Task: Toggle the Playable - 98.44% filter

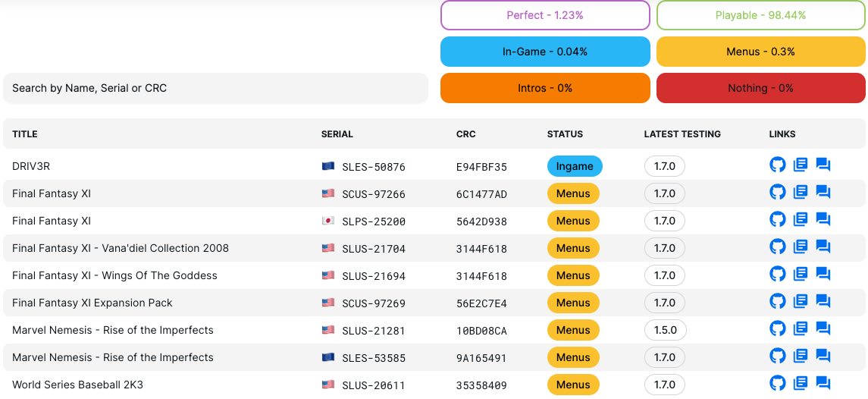Action: (760, 15)
